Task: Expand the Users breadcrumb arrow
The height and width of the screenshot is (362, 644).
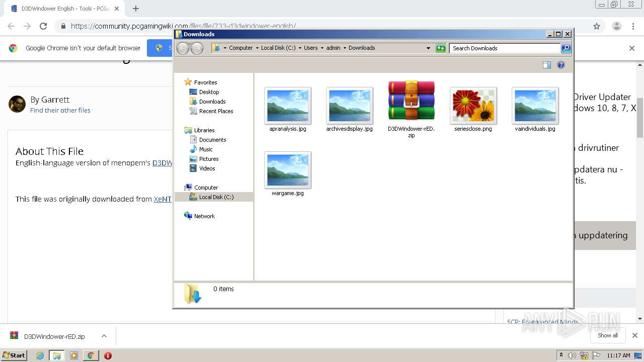Action: click(322, 48)
